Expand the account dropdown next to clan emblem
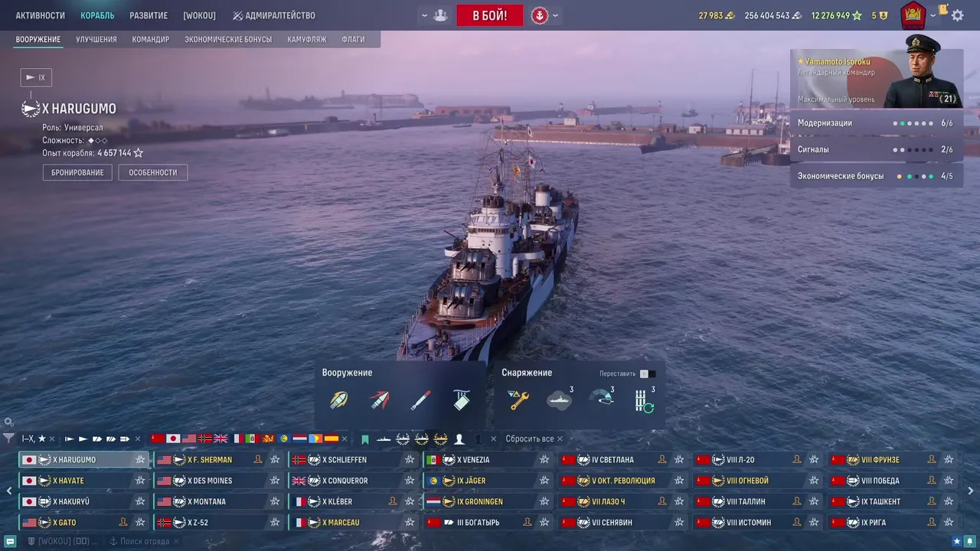The image size is (980, 551). tap(933, 15)
